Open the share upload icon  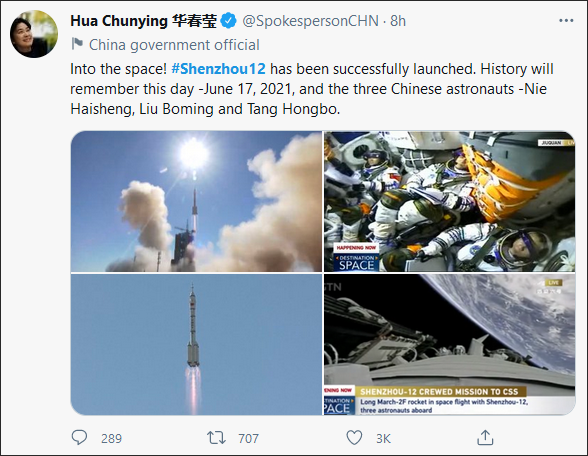(485, 437)
